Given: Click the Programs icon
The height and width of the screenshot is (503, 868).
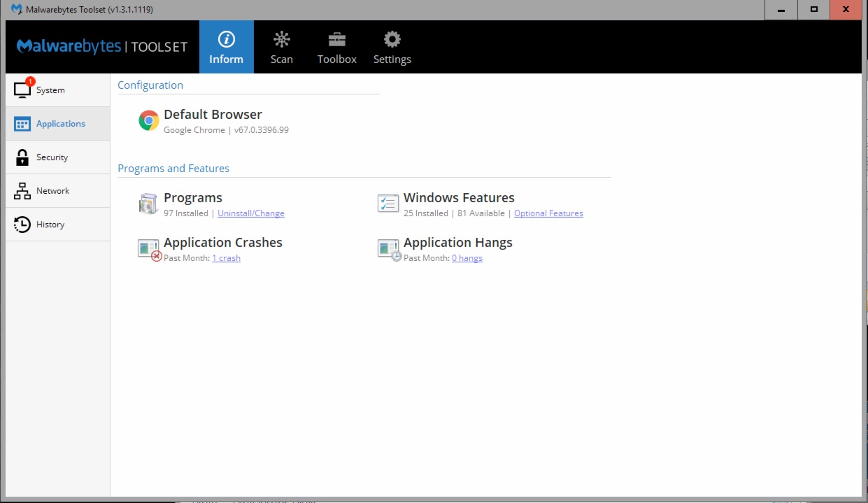Looking at the screenshot, I should [x=148, y=204].
